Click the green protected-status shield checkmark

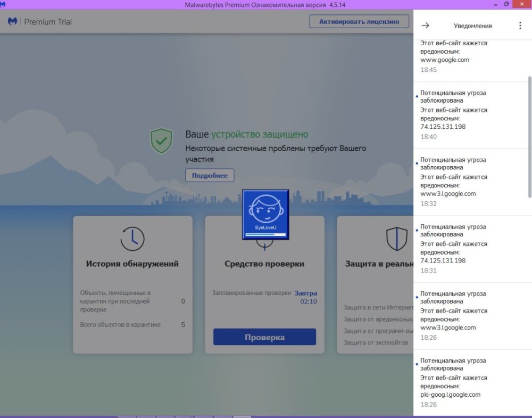[x=161, y=140]
